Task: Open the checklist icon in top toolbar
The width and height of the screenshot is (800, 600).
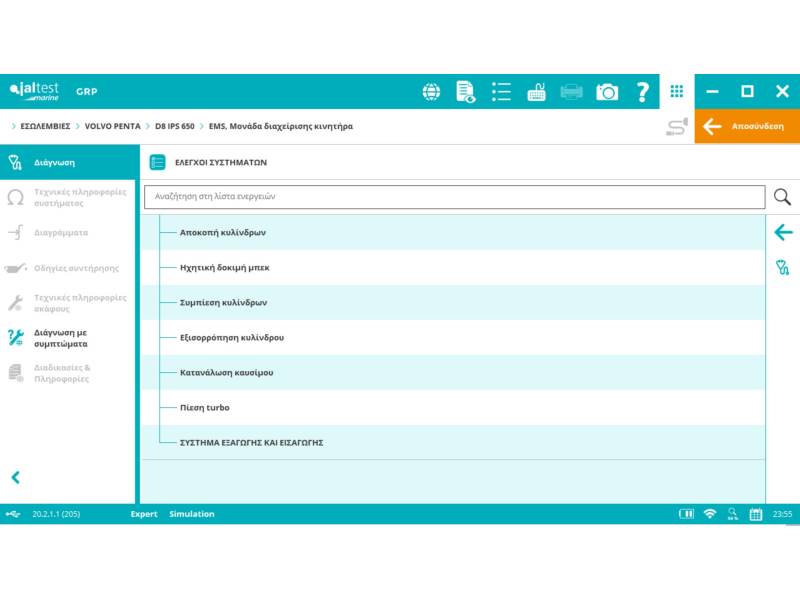Action: pos(501,92)
